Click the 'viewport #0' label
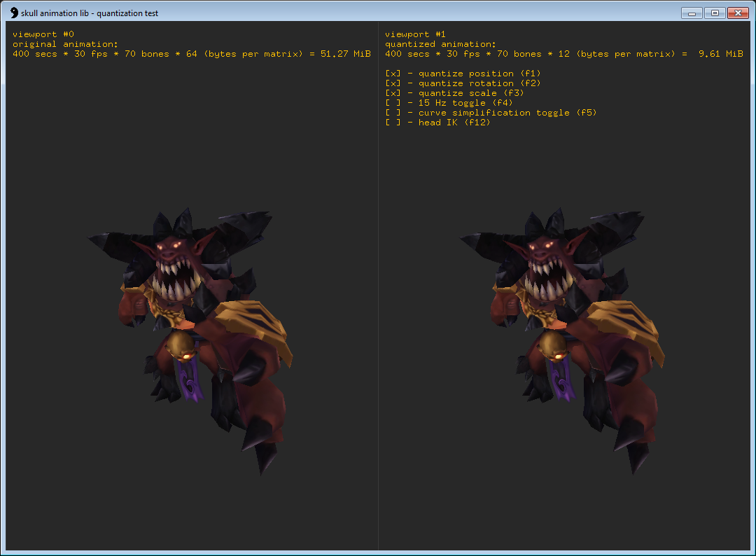The width and height of the screenshot is (756, 556). click(43, 34)
